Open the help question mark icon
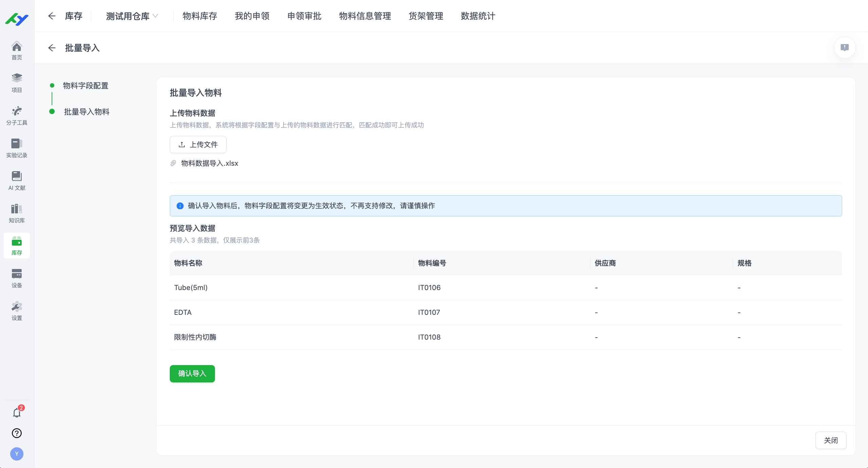The width and height of the screenshot is (868, 468). [17, 433]
